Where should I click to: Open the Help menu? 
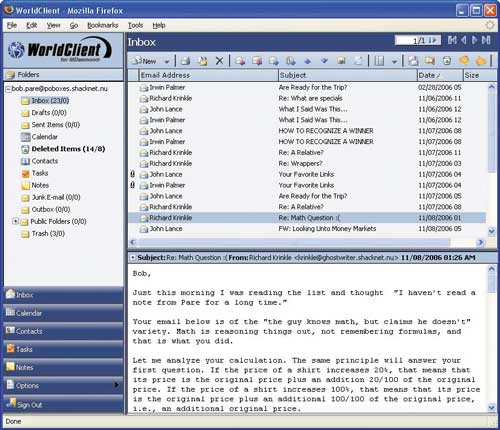tap(159, 25)
